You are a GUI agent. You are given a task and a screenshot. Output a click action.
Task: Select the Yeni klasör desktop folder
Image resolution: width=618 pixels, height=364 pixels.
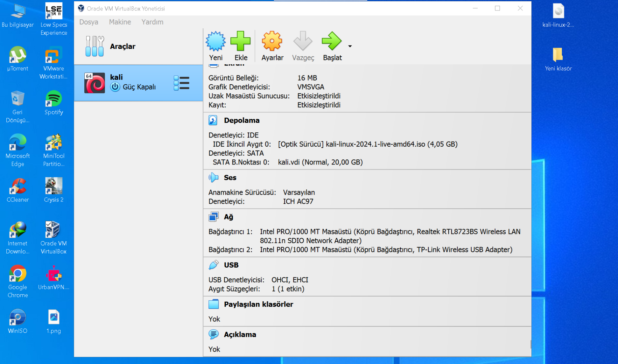[x=558, y=60]
